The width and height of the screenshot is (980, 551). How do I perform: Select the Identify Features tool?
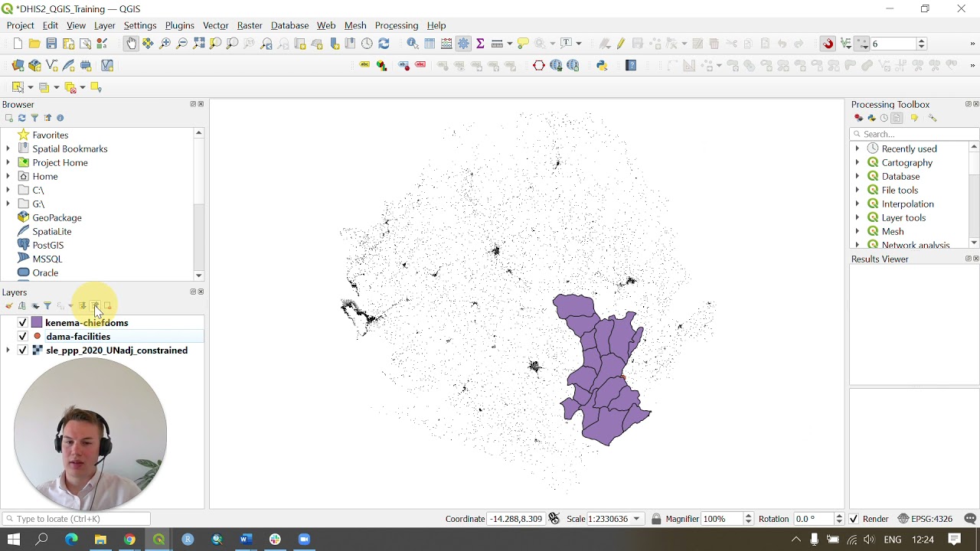(413, 44)
